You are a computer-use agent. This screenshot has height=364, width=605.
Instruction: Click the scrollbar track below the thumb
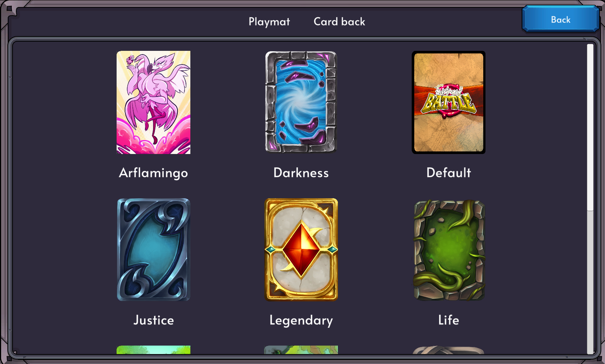click(590, 282)
